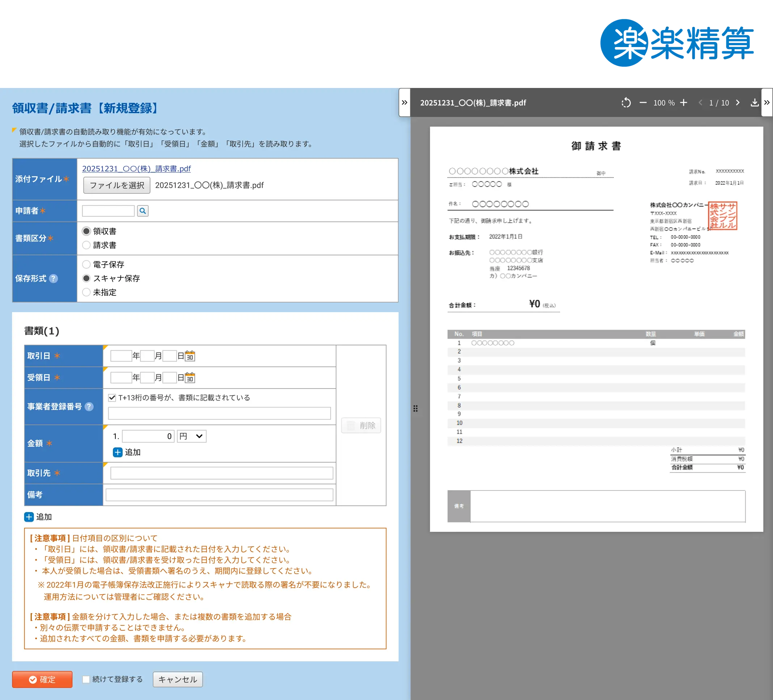Open the 受領日 calendar picker
The image size is (773, 700).
(x=189, y=378)
